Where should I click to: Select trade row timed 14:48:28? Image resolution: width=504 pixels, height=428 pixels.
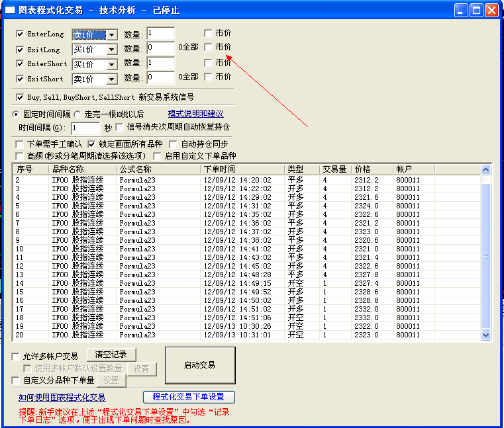point(247,275)
